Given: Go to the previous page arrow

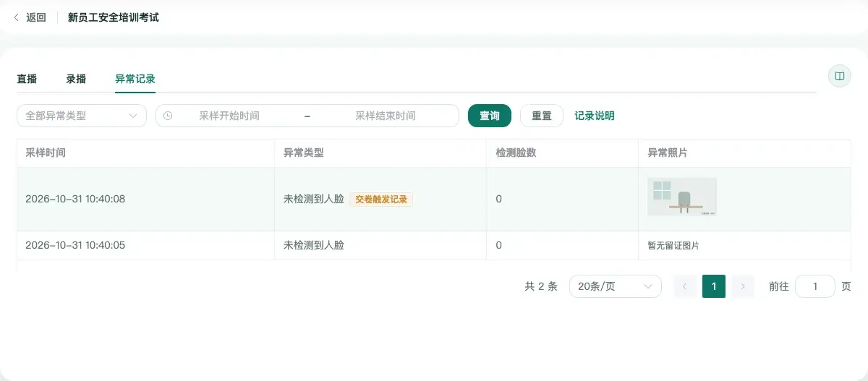Looking at the screenshot, I should [685, 286].
